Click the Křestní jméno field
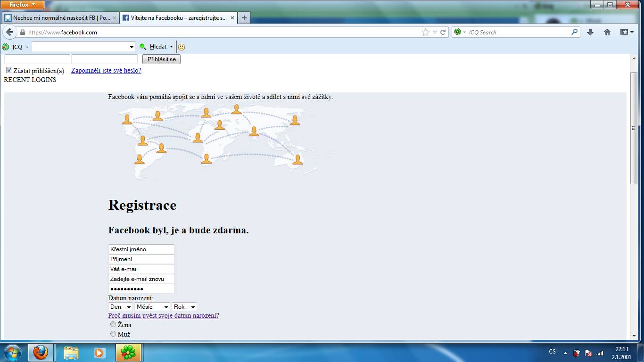644x362 pixels. (141, 249)
